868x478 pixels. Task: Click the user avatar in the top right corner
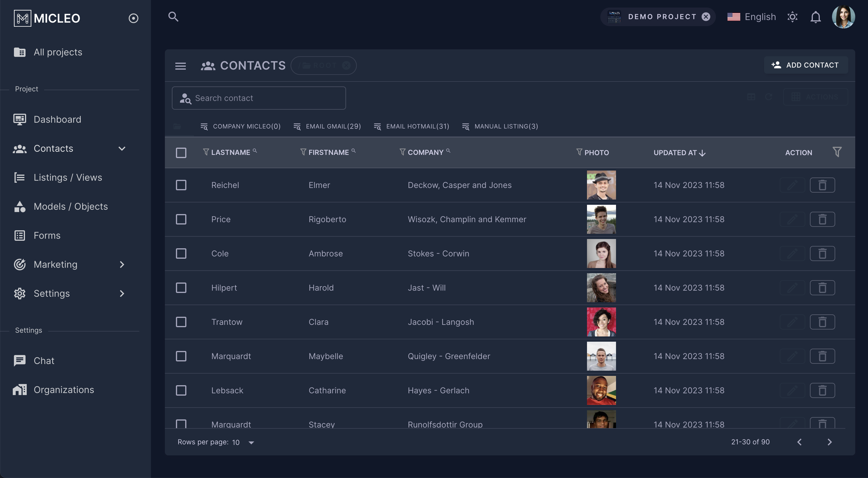click(x=844, y=17)
